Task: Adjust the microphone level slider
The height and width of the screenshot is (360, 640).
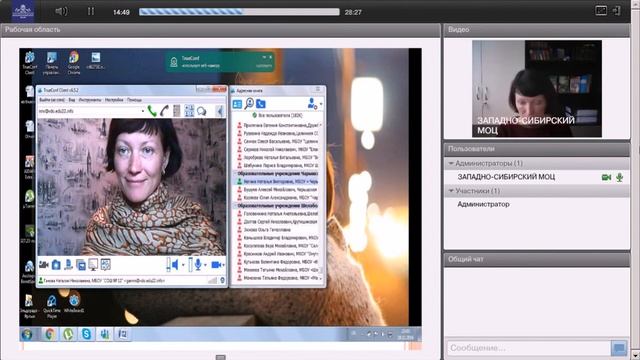Action: click(x=190, y=264)
